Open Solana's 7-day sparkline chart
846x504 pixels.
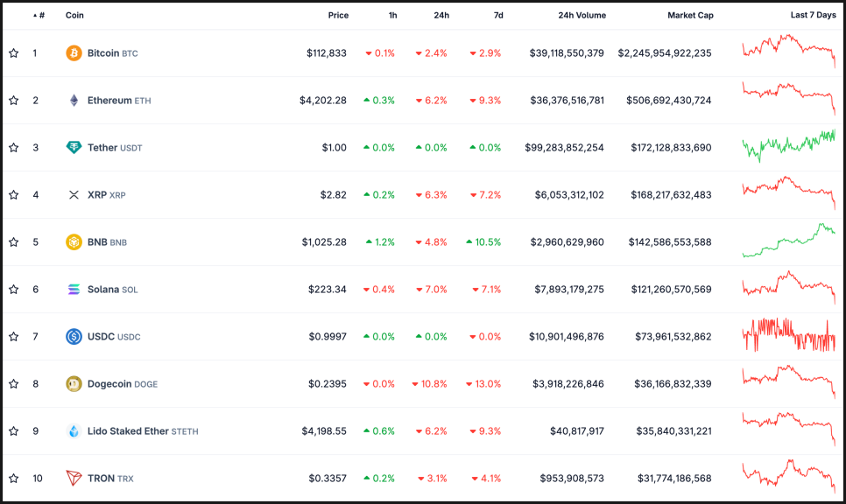(789, 287)
